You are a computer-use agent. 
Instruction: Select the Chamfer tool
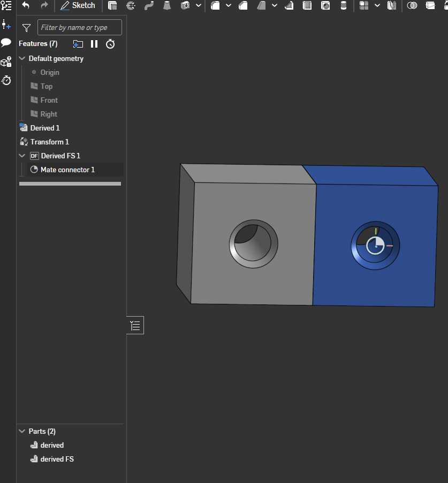[x=244, y=5]
